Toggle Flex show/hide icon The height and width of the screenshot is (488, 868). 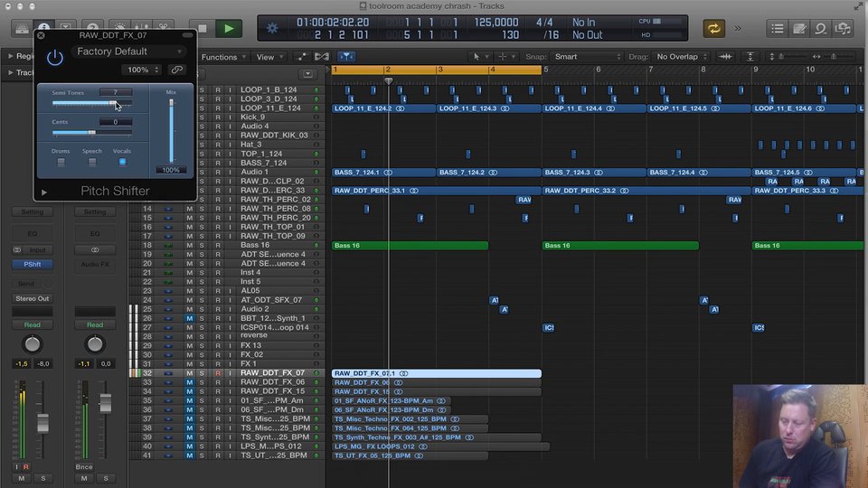(322, 57)
